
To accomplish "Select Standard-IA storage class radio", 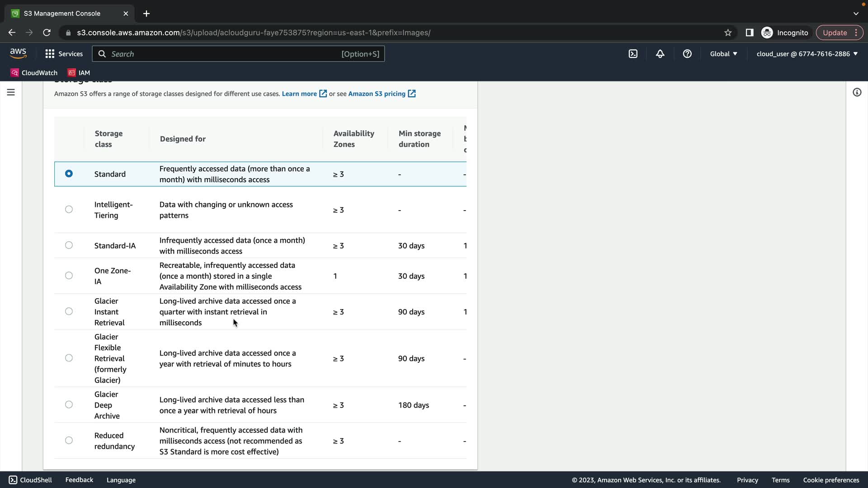I will [x=69, y=245].
